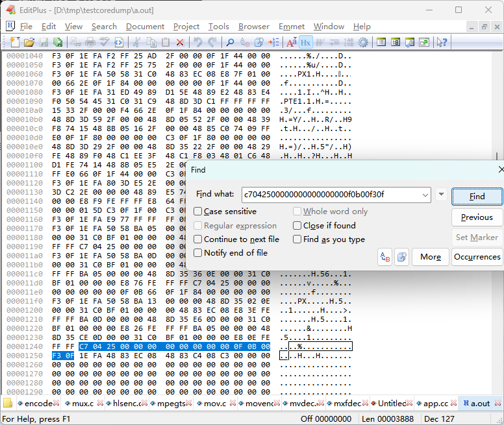Image resolution: width=504 pixels, height=425 pixels.
Task: Switch to the mov.c document tab
Action: 215,404
